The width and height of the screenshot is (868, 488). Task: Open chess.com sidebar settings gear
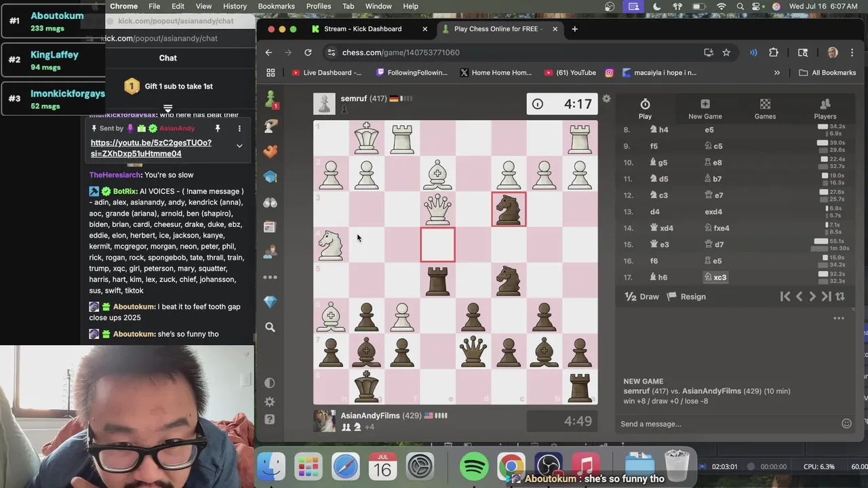click(270, 402)
